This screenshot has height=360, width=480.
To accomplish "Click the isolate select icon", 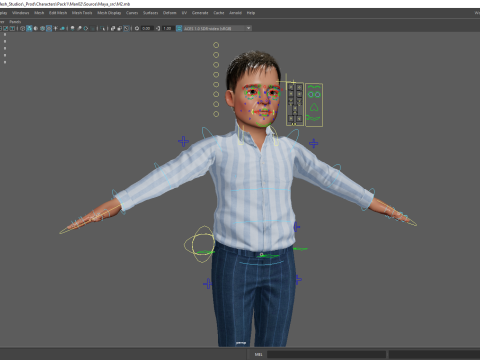I will 102,29.
